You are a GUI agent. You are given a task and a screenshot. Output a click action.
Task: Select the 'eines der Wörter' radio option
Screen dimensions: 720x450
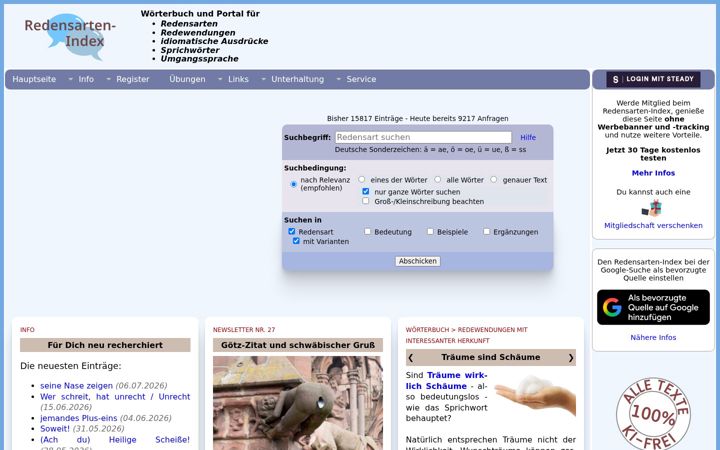(x=362, y=180)
